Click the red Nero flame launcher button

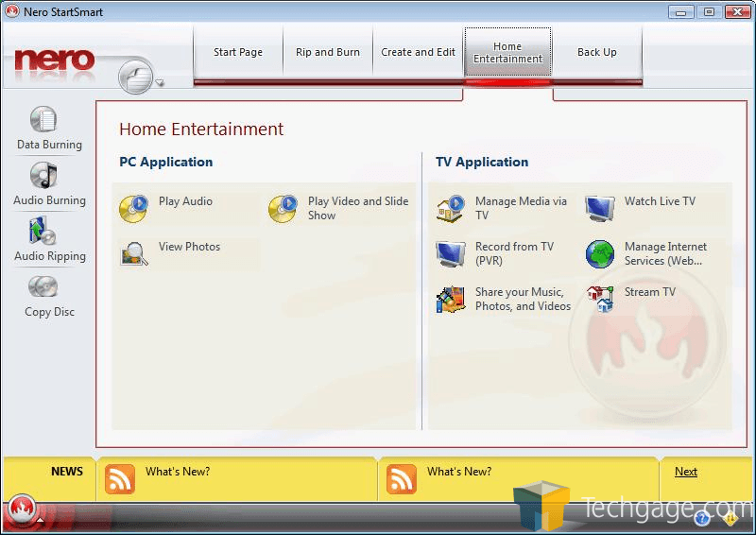point(21,509)
